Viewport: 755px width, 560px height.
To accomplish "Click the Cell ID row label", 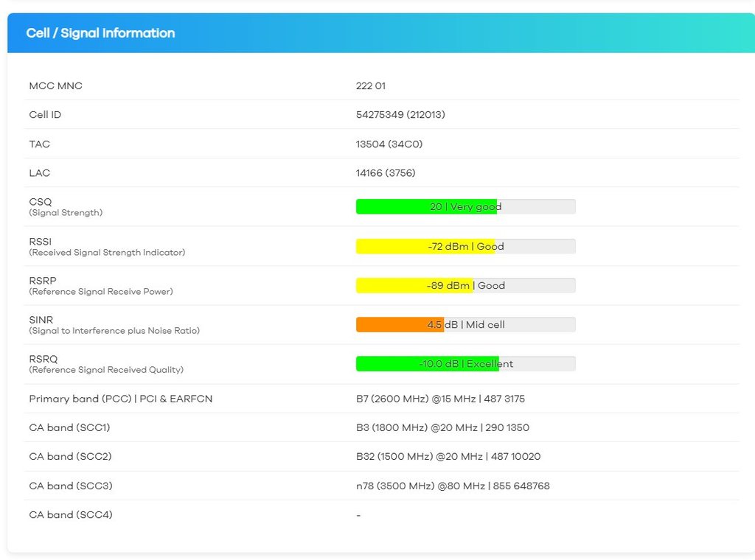I will pos(45,115).
